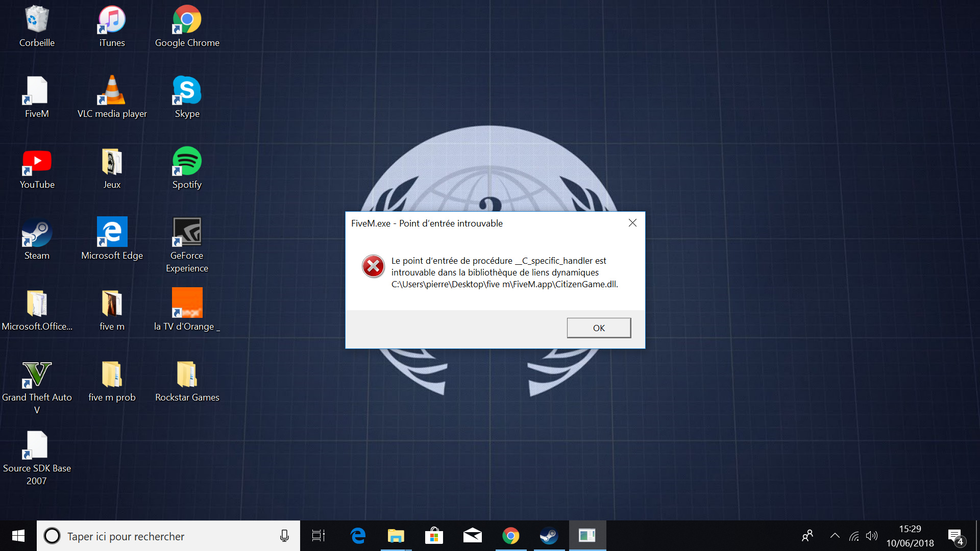980x551 pixels.
Task: Select the FiveM desktop shortcut
Action: pyautogui.click(x=37, y=97)
